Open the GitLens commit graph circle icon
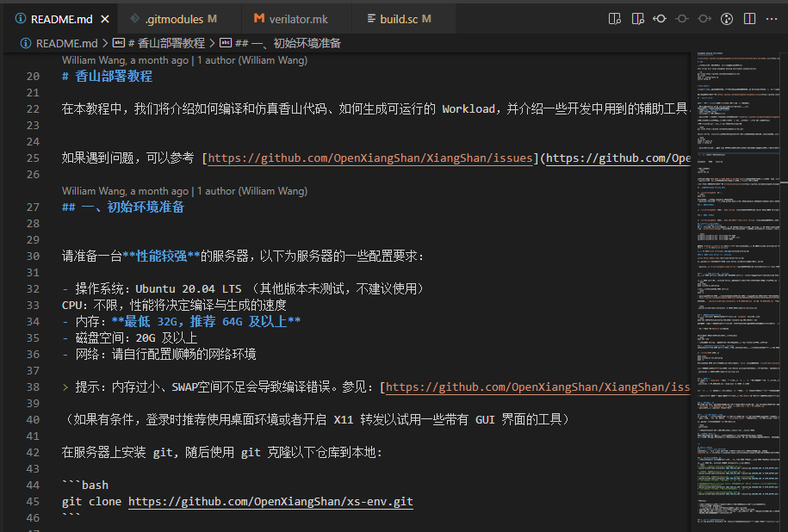Screen dimensions: 788x532 point(725,19)
